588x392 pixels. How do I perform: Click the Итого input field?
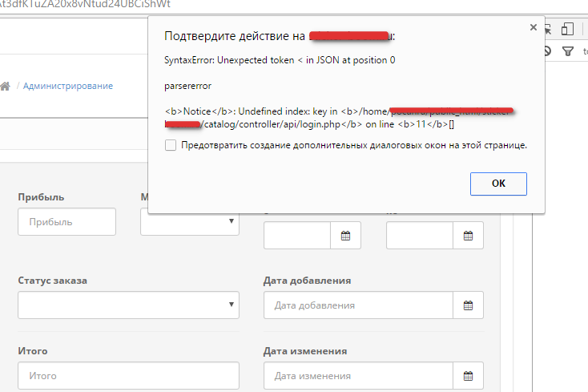pyautogui.click(x=128, y=375)
